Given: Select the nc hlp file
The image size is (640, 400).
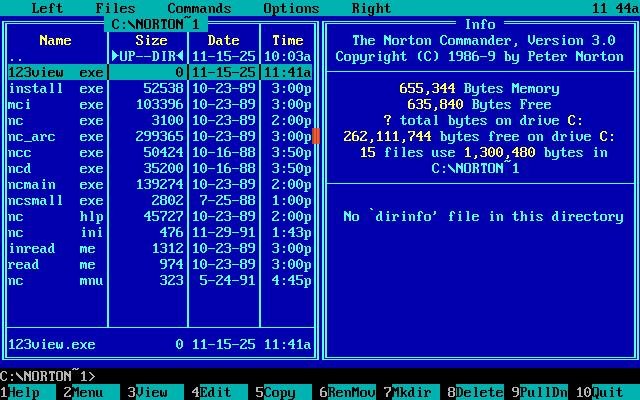Looking at the screenshot, I should click(160, 216).
